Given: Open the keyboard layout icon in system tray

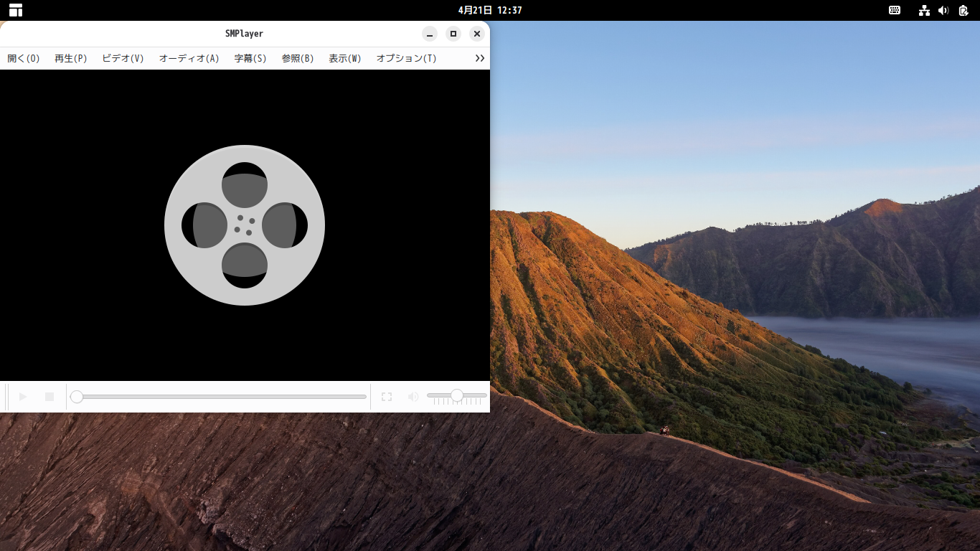Looking at the screenshot, I should click(x=895, y=10).
